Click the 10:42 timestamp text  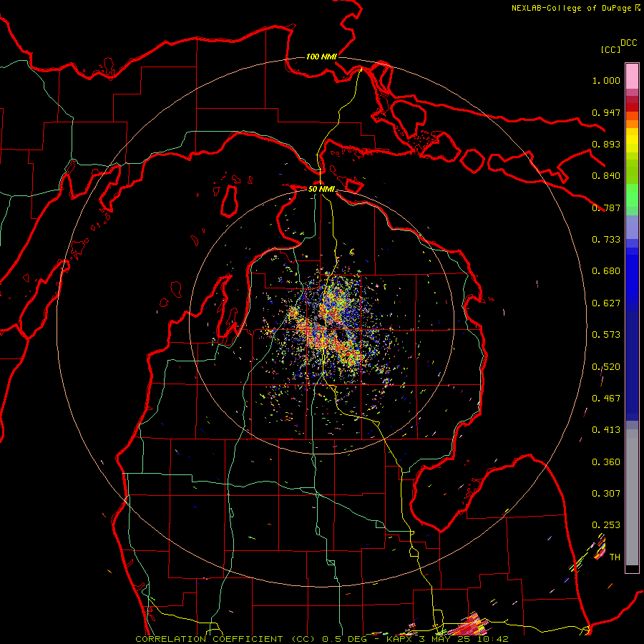coord(494,639)
